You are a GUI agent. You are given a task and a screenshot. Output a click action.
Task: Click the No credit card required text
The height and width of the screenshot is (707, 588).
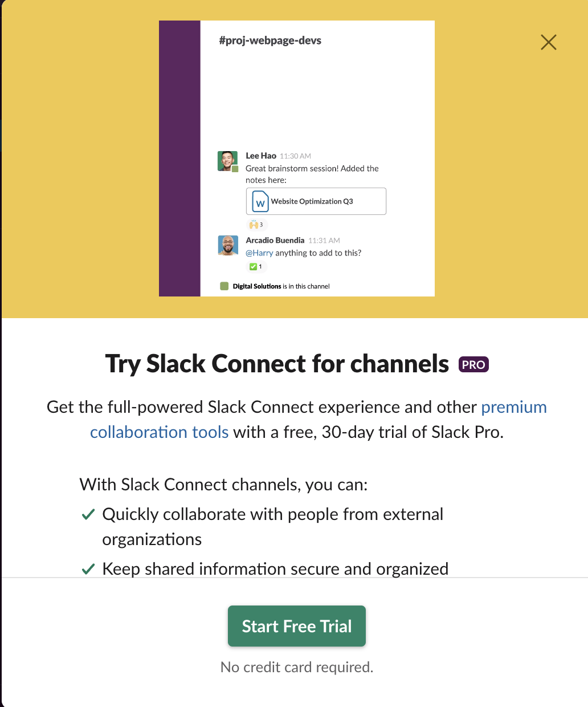(297, 667)
